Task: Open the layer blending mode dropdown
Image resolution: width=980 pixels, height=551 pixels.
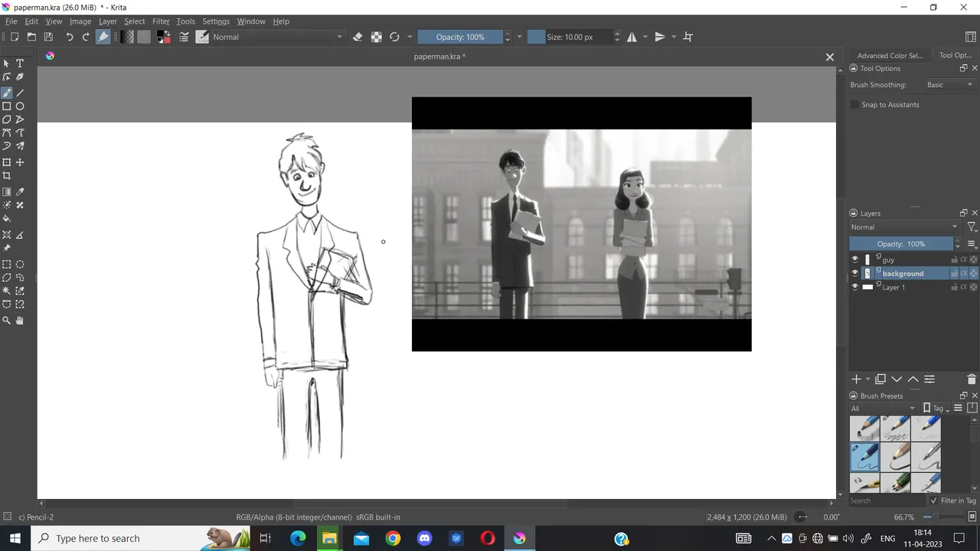Action: (x=904, y=227)
